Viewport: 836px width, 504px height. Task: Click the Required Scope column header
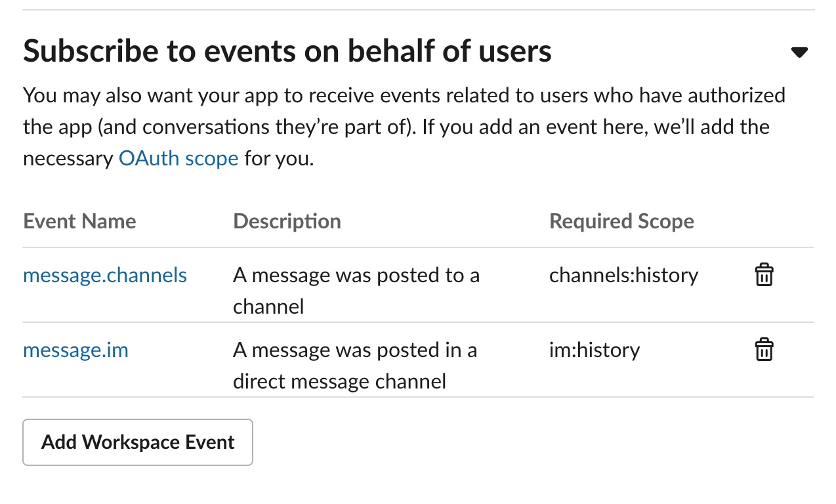pos(621,221)
